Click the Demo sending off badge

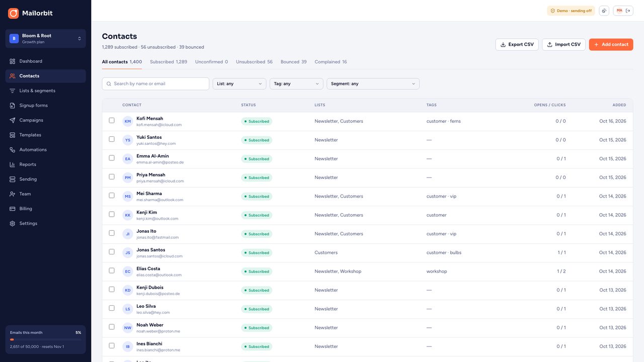click(x=571, y=11)
